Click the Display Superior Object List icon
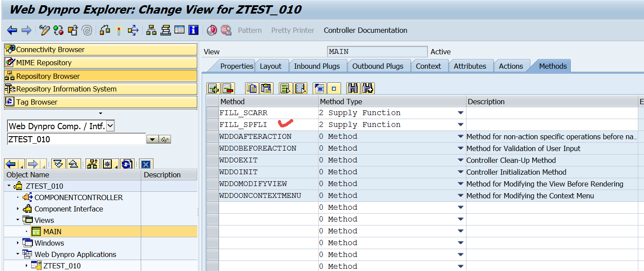 92,164
